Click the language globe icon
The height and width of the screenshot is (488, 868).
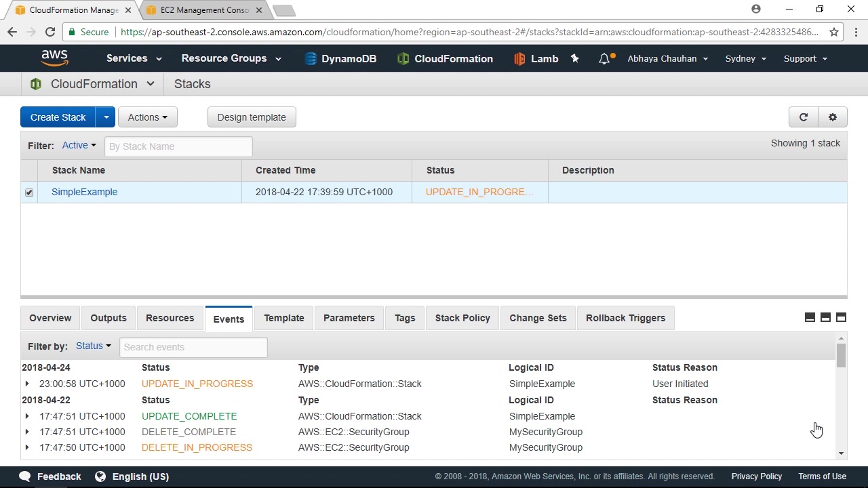[100, 476]
